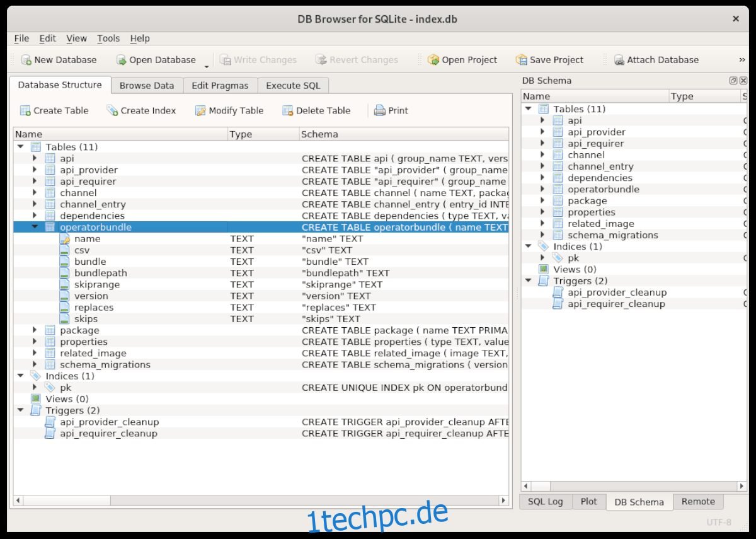Expand the schema_migrations table in main tree

click(35, 364)
